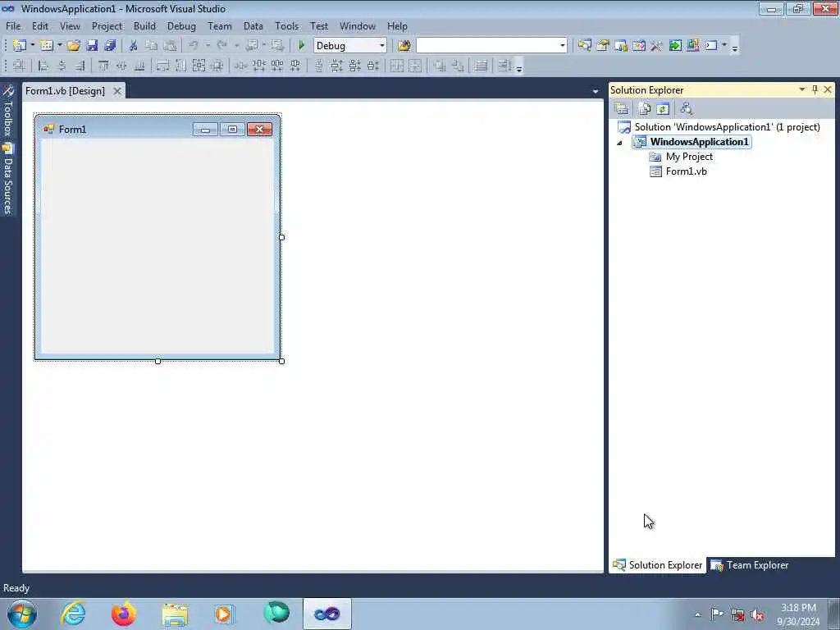Screen dimensions: 840x630
Task: Switch to the Solution Explorer bottom tab
Action: click(x=657, y=565)
